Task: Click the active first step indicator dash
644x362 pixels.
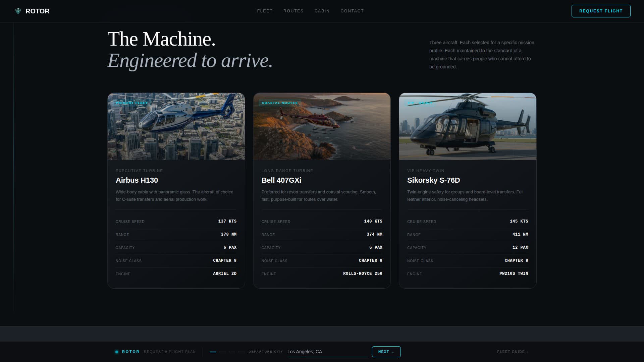Action: coord(213,352)
